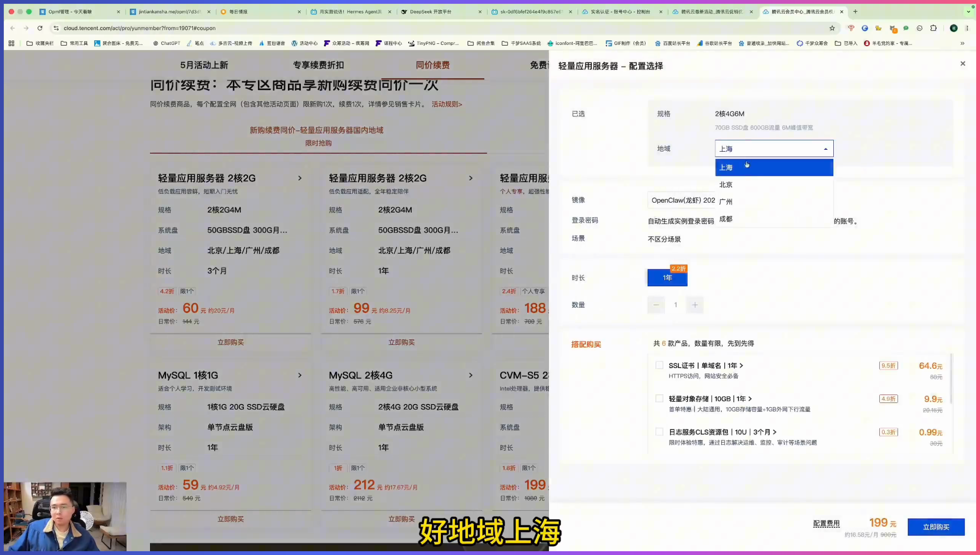
Task: Click the browser forward arrow
Action: pos(26,28)
